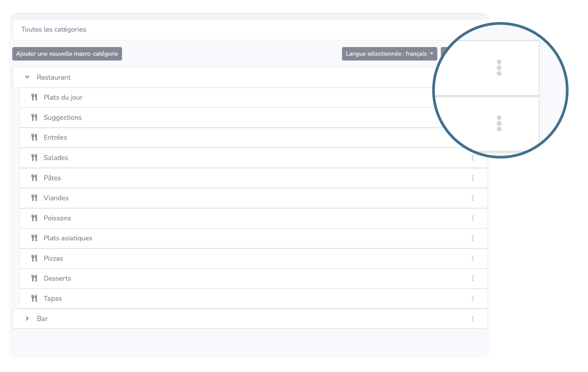Select the Desserts category label

(57, 278)
